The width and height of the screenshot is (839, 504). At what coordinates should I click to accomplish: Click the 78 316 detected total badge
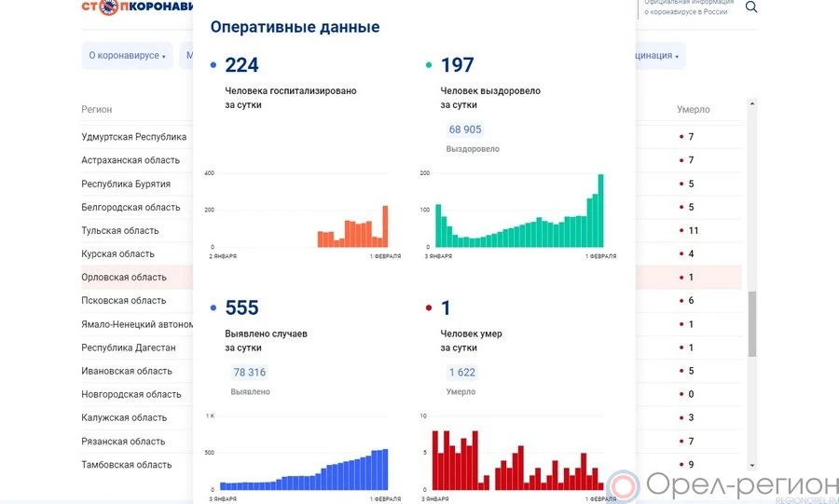(x=249, y=373)
